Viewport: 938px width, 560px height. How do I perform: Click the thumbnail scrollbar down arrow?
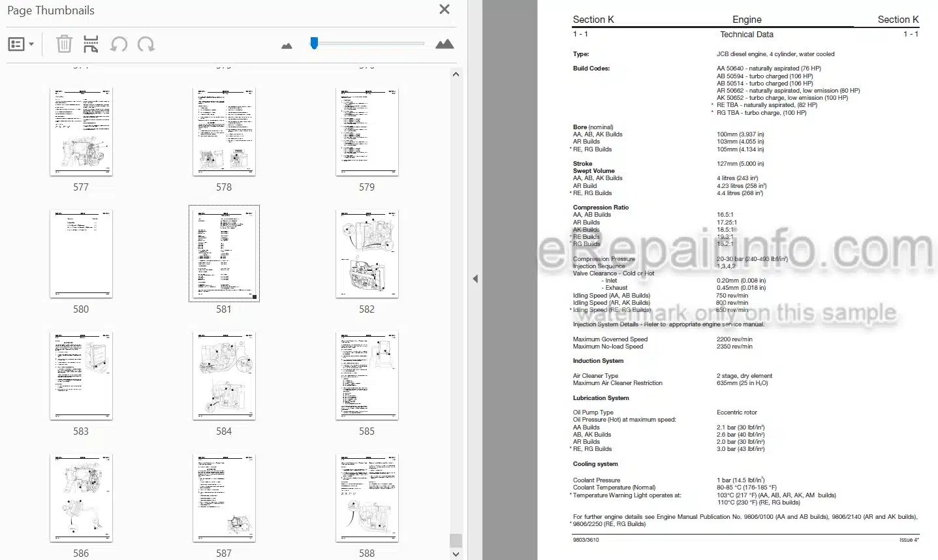(x=456, y=553)
